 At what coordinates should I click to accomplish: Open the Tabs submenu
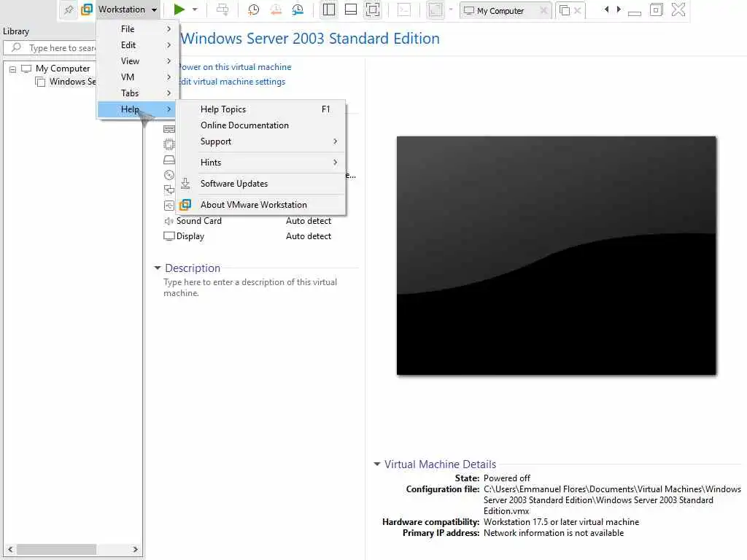138,93
